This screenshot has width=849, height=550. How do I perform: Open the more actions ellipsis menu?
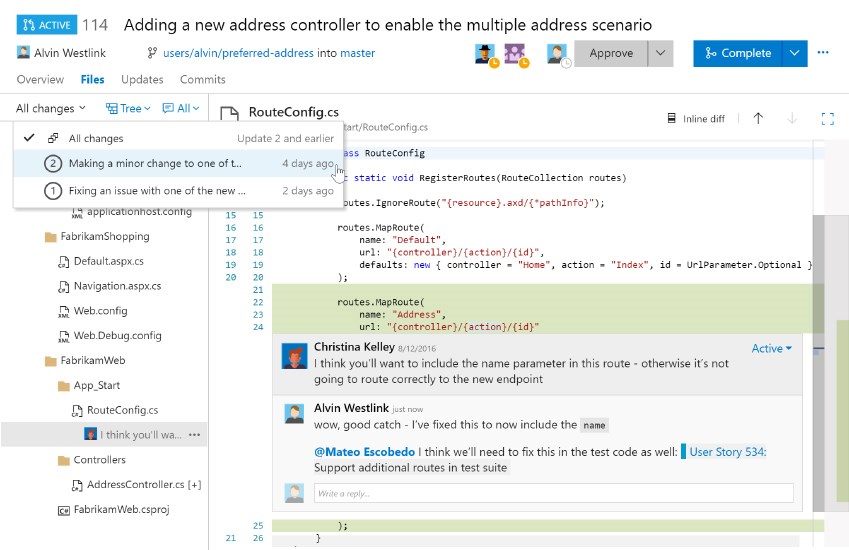click(x=823, y=53)
